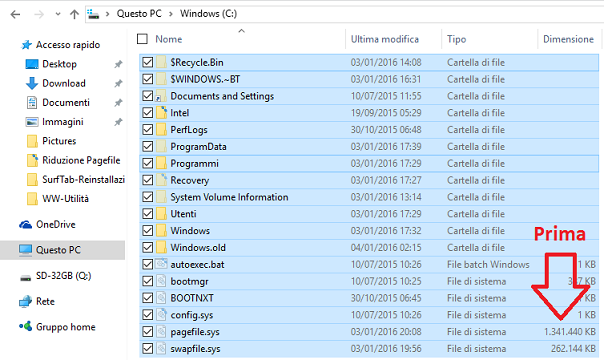Click the SD-32GB (Q:) drive icon
The height and width of the screenshot is (360, 604).
point(25,277)
